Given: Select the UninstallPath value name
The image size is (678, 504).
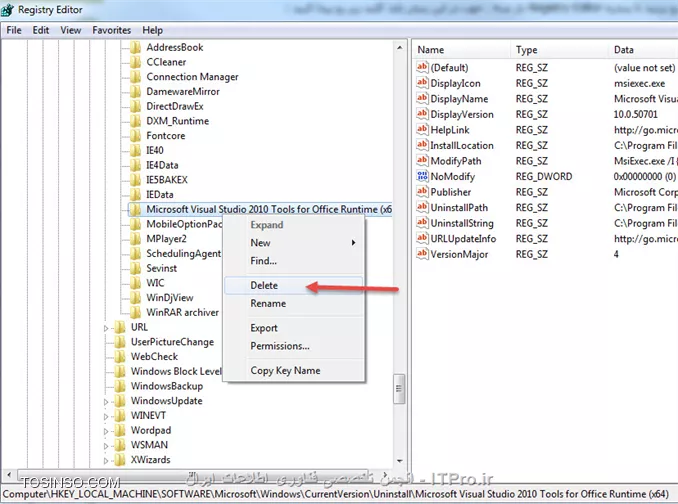Looking at the screenshot, I should click(459, 207).
